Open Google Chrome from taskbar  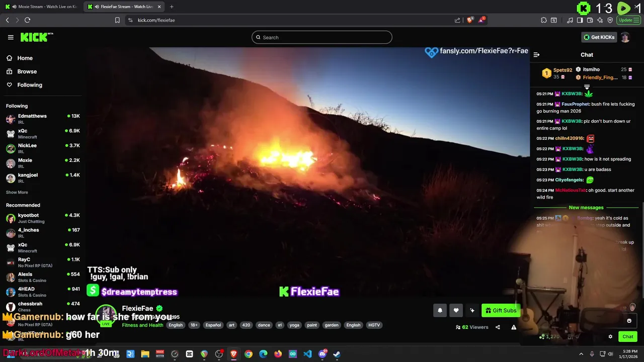click(249, 354)
